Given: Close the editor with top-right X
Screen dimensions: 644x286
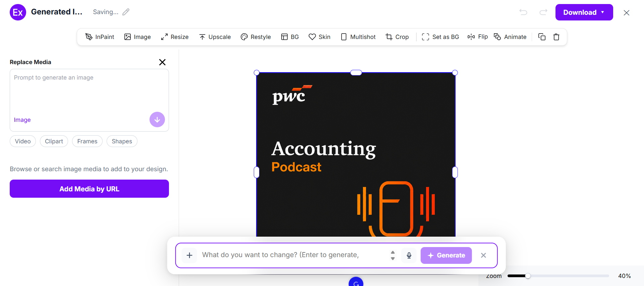Looking at the screenshot, I should pyautogui.click(x=627, y=13).
